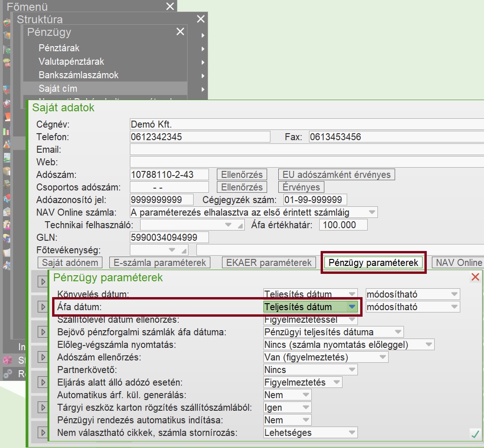Click the EU adószámként érvényes button

[336, 175]
